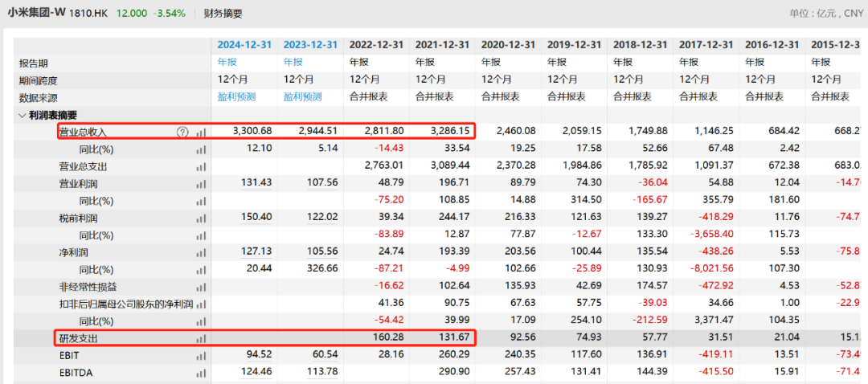Click the help question mark beside 营业总收入

[182, 132]
